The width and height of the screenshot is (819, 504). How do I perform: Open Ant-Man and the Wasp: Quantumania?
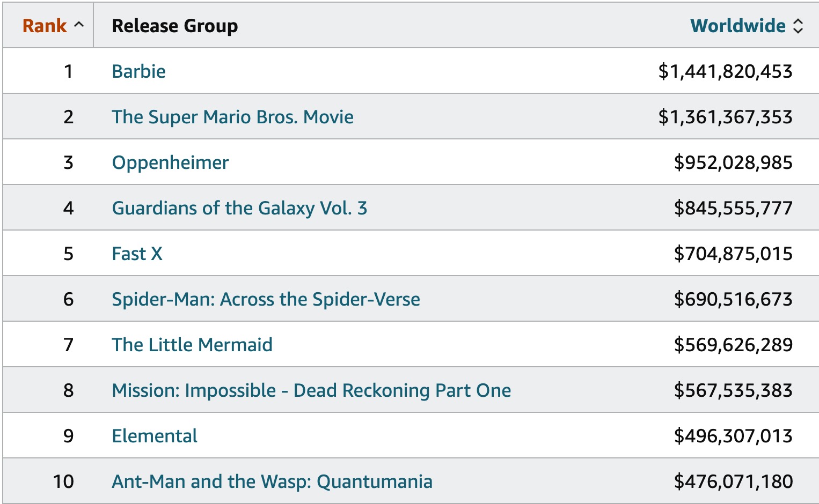(272, 481)
